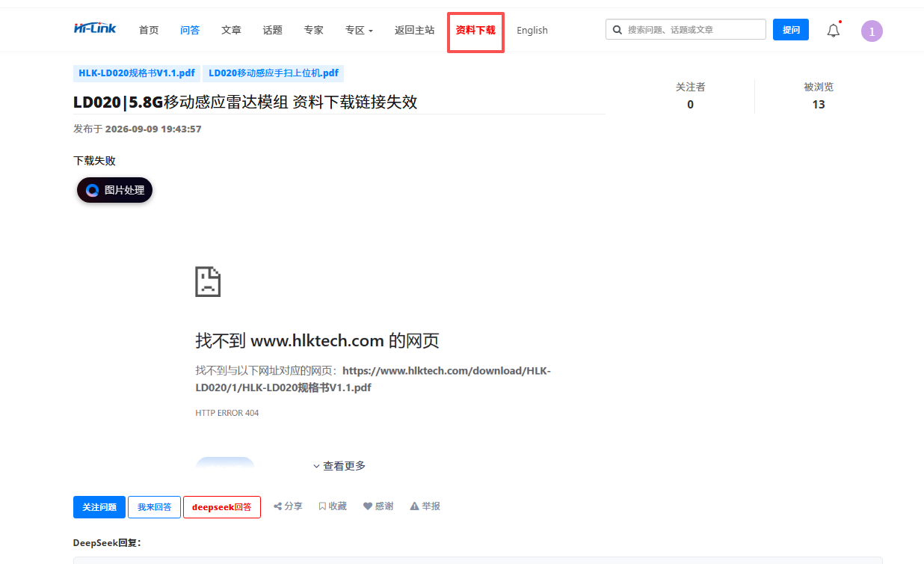Open the LD020移动感应手扫上位机.pdf tag
This screenshot has width=924, height=564.
(274, 73)
